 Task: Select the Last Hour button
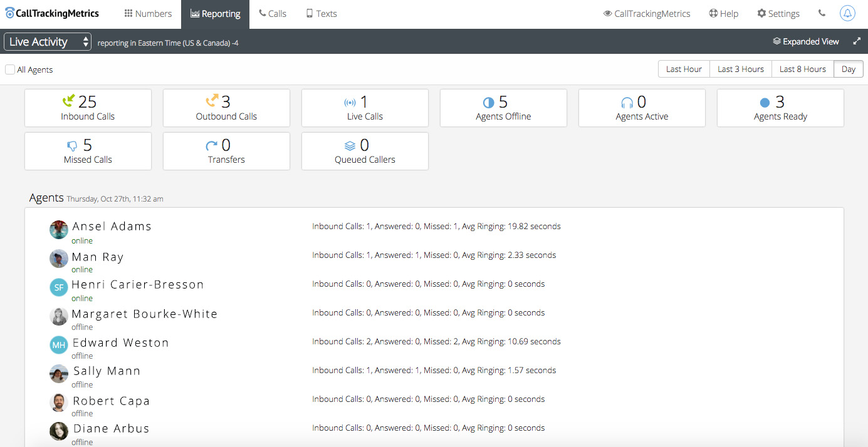click(684, 69)
